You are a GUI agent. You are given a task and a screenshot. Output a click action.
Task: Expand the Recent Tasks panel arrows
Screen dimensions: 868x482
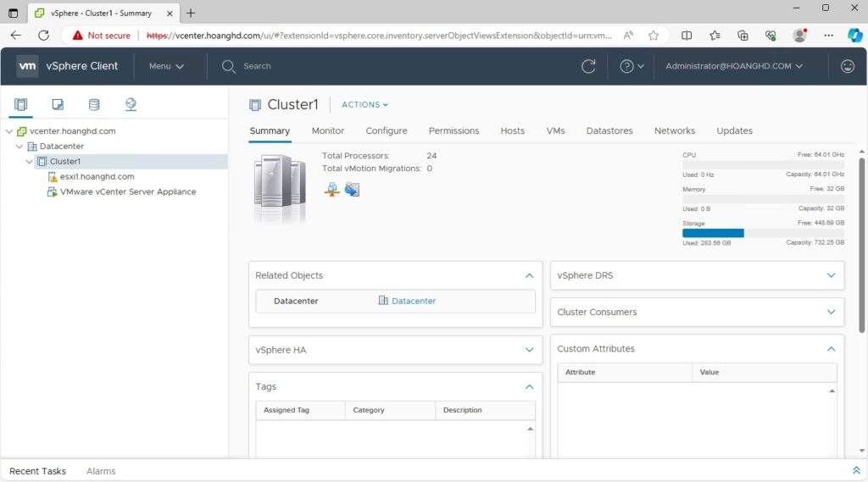(856, 470)
